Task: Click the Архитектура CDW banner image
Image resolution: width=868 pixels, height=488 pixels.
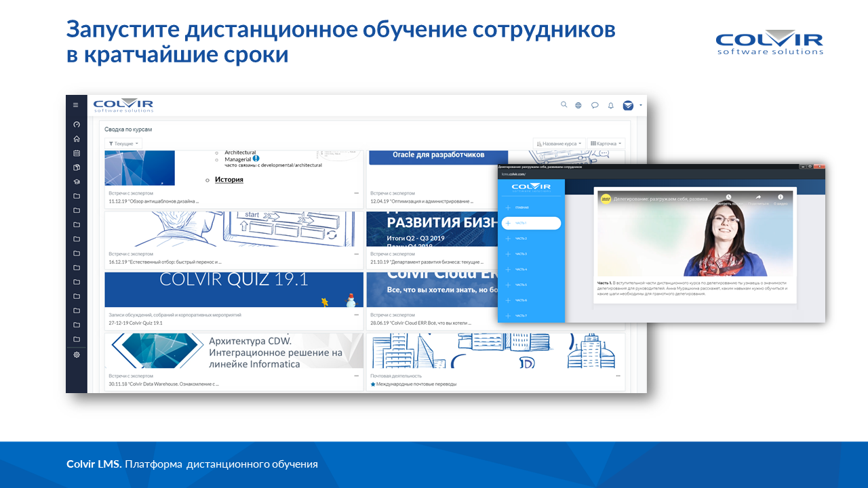Action: (234, 350)
